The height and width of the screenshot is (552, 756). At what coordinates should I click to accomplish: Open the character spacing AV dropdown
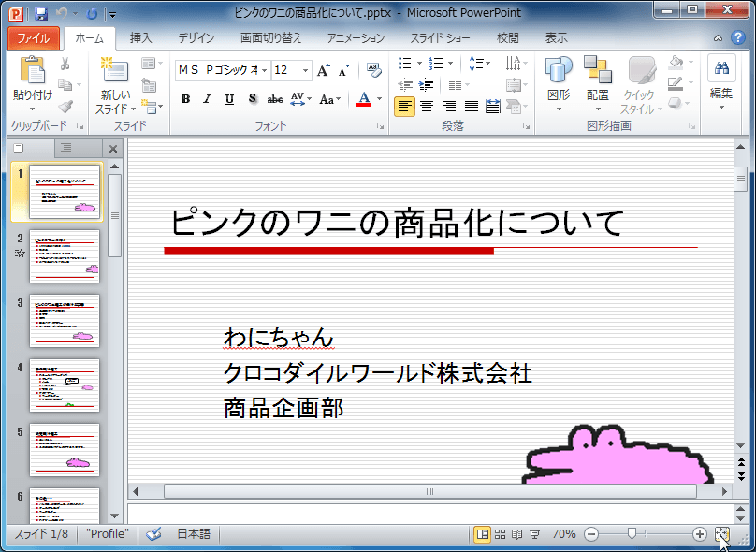(301, 99)
